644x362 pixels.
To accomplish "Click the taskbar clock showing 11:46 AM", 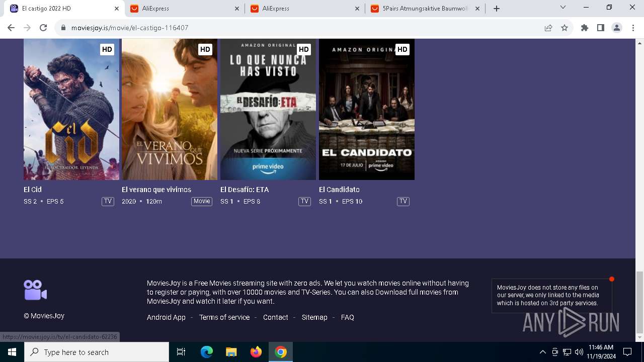I will point(601,352).
